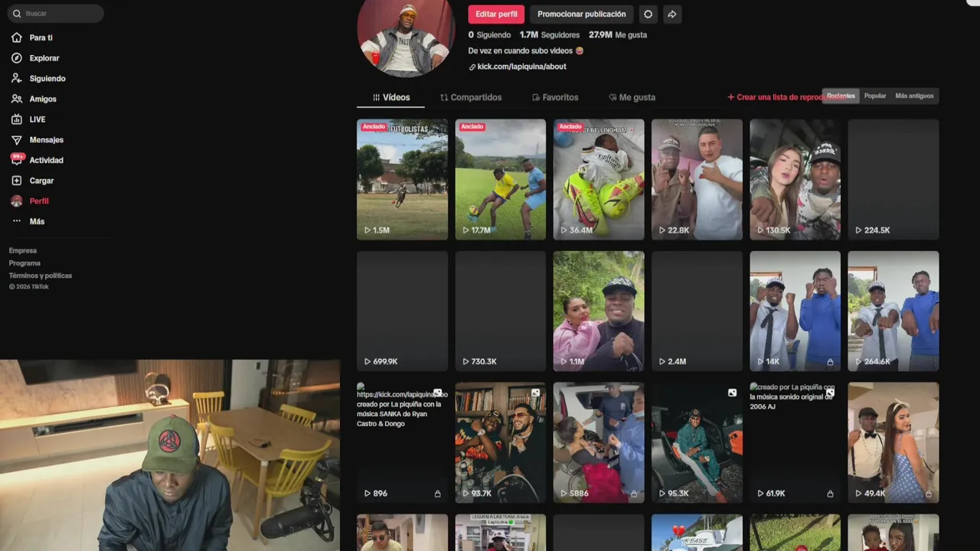This screenshot has height=551, width=980.
Task: Click the webcam overlay feed
Action: [170, 455]
